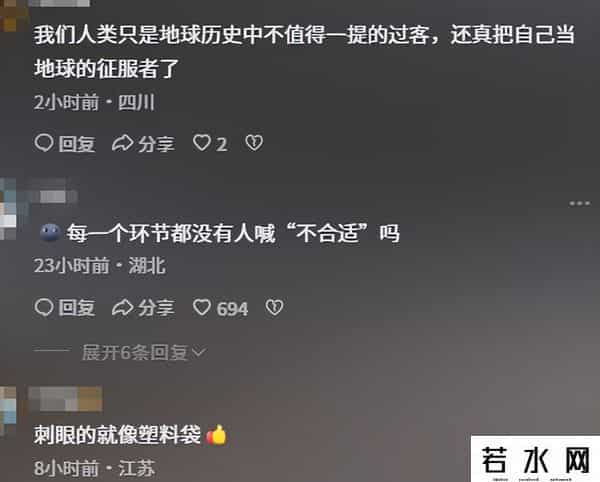Select the comment text 刺眼的就像塑料袋
Image resolution: width=600 pixels, height=482 pixels.
(x=117, y=435)
